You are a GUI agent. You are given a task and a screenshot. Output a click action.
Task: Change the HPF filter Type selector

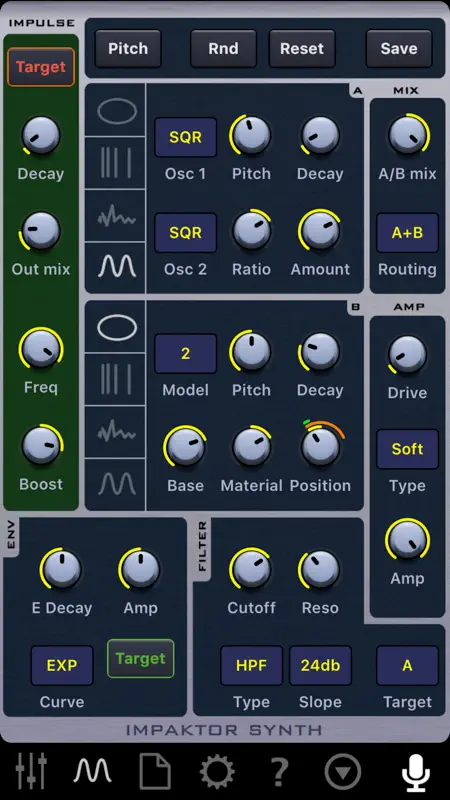pyautogui.click(x=252, y=665)
